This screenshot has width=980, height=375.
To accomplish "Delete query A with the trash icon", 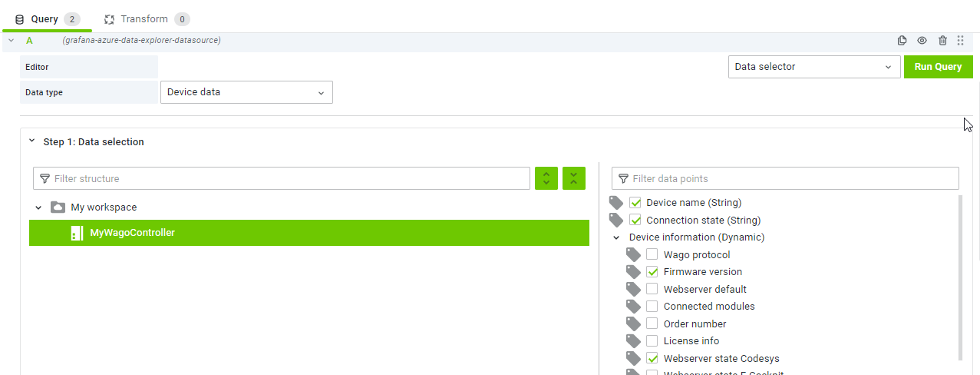I will [x=942, y=41].
